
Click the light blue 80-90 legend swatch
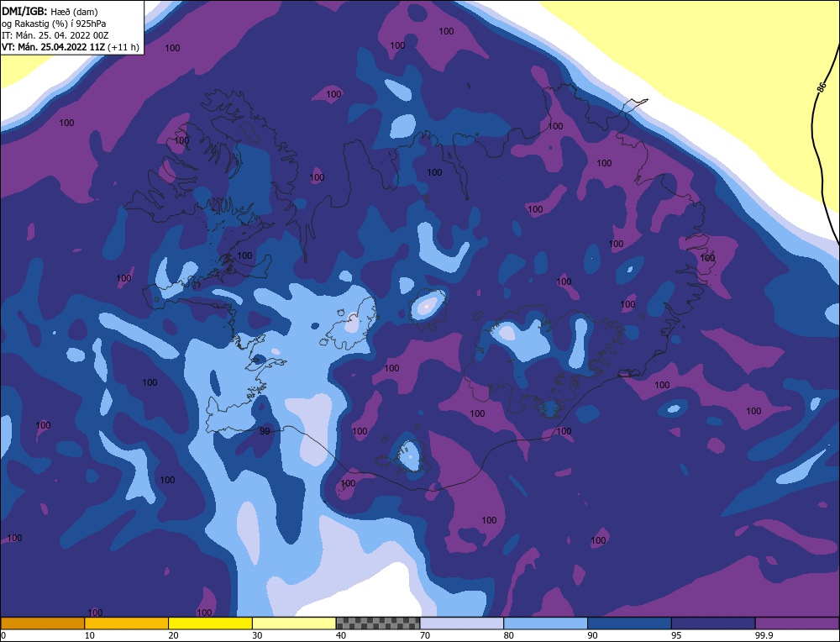(x=545, y=623)
